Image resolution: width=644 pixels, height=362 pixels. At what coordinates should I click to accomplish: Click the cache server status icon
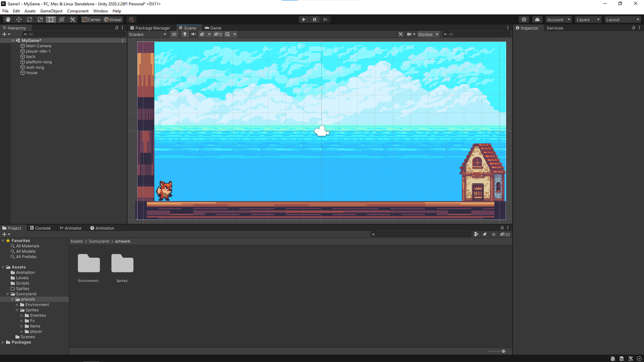click(x=622, y=358)
